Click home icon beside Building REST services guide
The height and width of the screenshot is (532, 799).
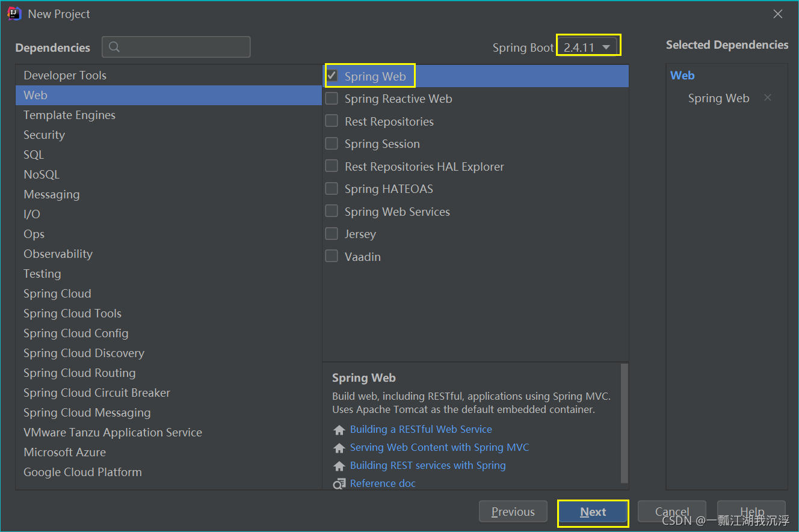coord(339,466)
